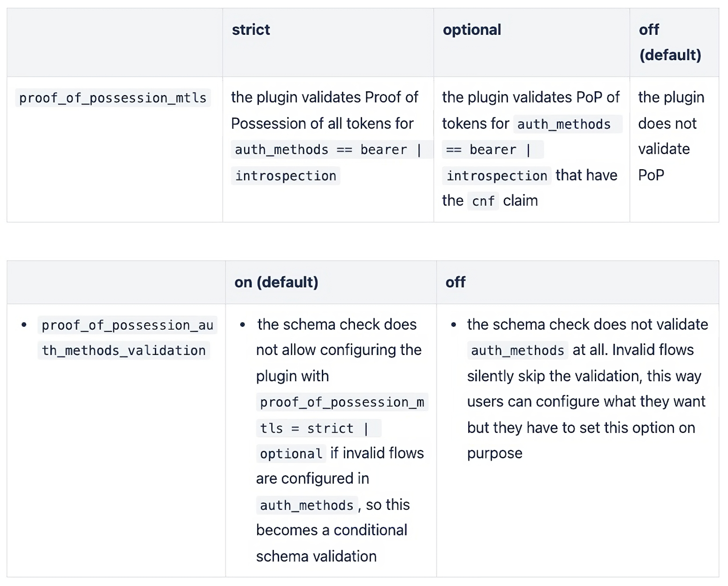Click "auth_methods" code before ", so this"
This screenshot has width=728, height=586.
point(307,505)
